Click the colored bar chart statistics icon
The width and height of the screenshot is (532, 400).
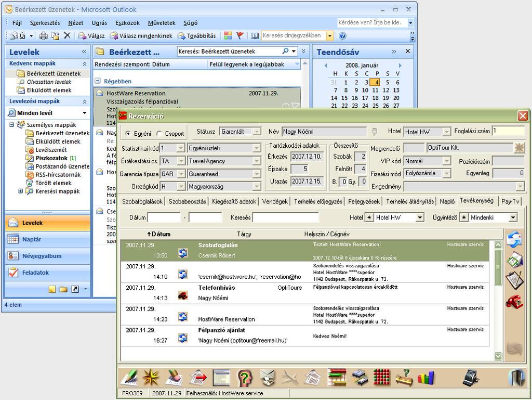click(426, 377)
